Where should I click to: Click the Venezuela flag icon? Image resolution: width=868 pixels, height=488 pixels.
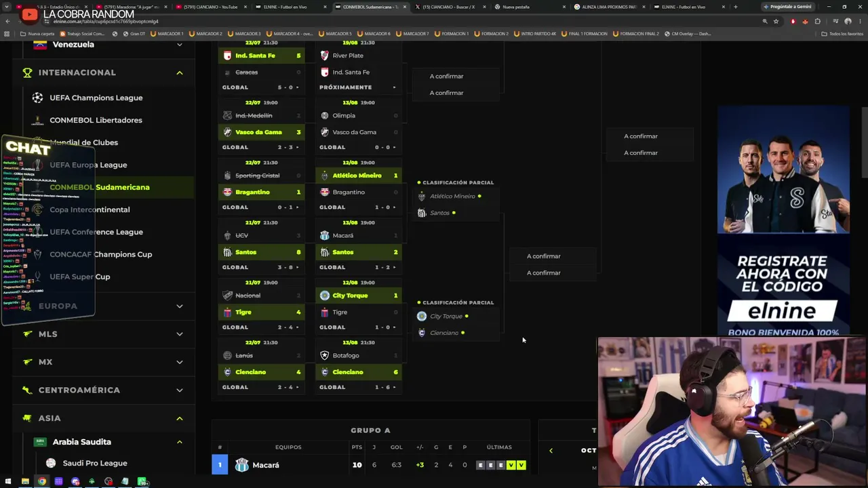(x=40, y=44)
